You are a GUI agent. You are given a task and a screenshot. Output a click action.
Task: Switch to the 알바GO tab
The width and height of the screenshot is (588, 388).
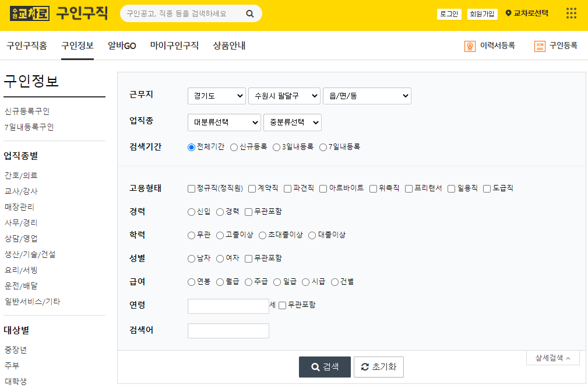(121, 45)
